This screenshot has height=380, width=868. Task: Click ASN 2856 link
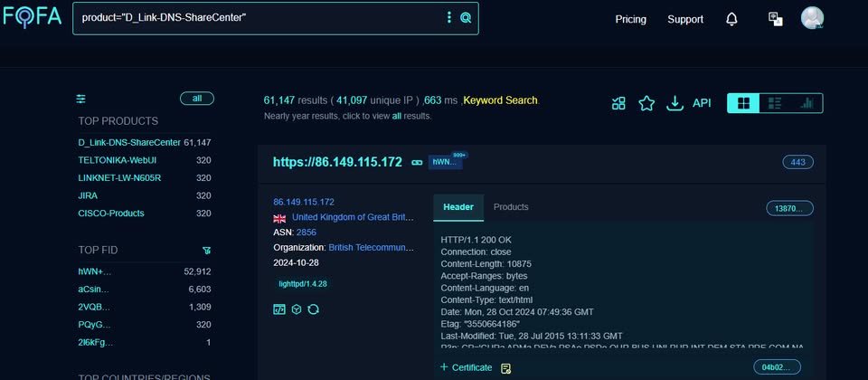coord(307,233)
